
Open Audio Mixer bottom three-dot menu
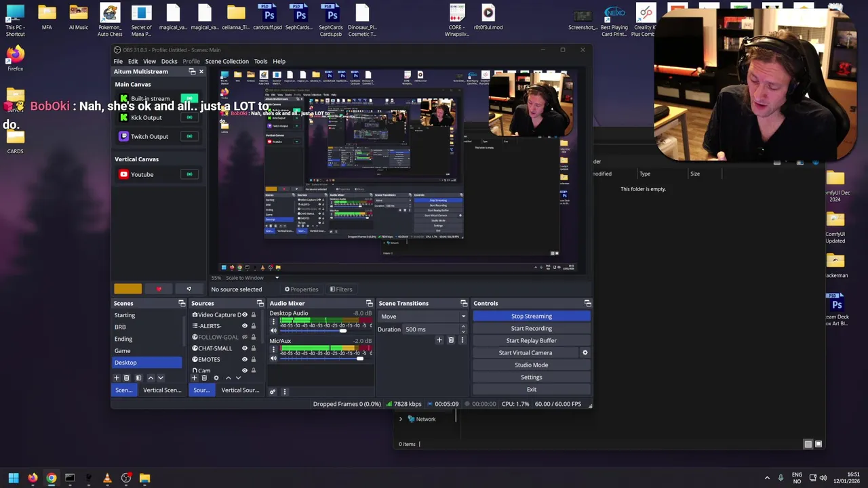tap(284, 391)
